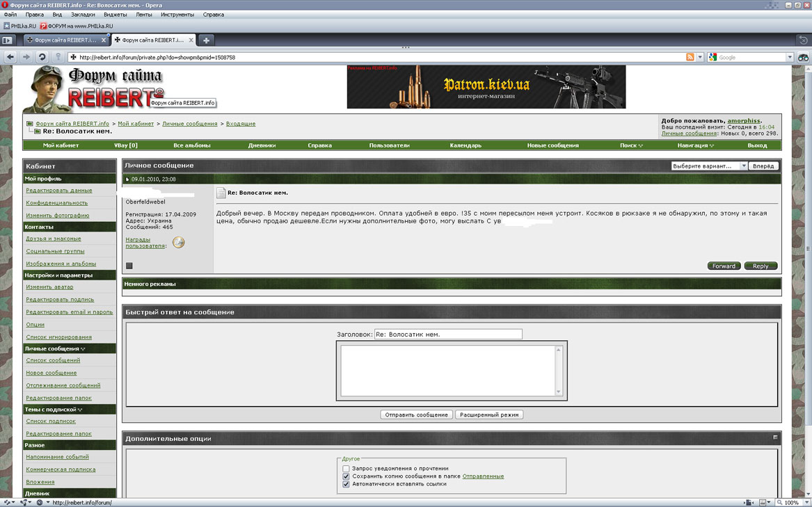Image resolution: width=812 pixels, height=507 pixels.
Task: Open the Файл menu
Action: click(10, 15)
